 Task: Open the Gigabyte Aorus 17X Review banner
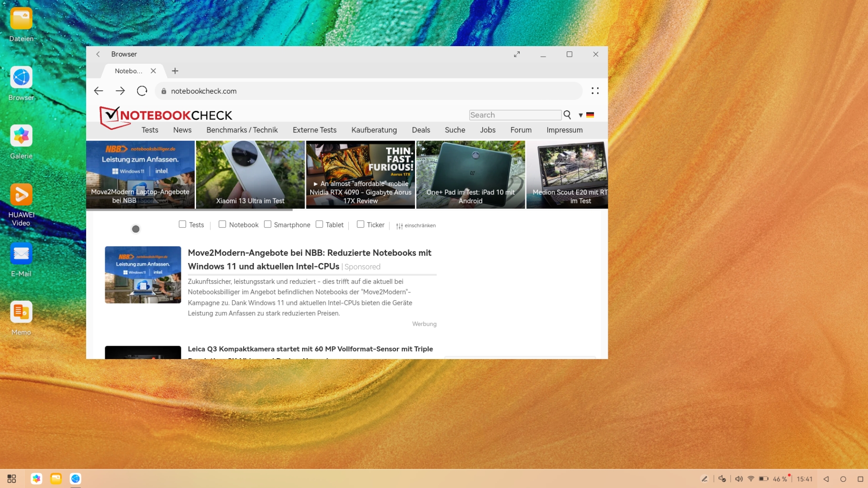point(360,175)
